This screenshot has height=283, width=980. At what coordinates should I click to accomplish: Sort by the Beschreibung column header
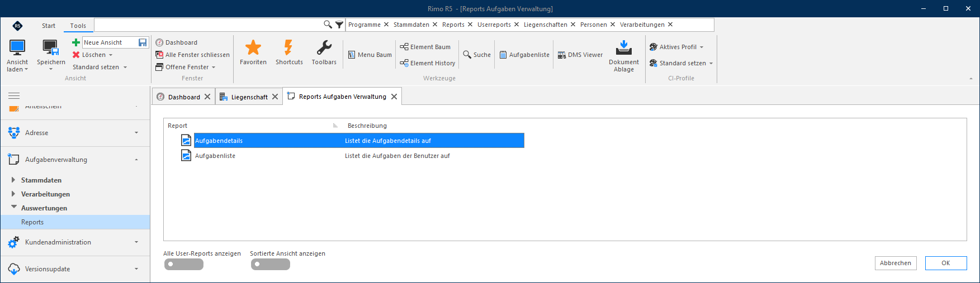(367, 126)
